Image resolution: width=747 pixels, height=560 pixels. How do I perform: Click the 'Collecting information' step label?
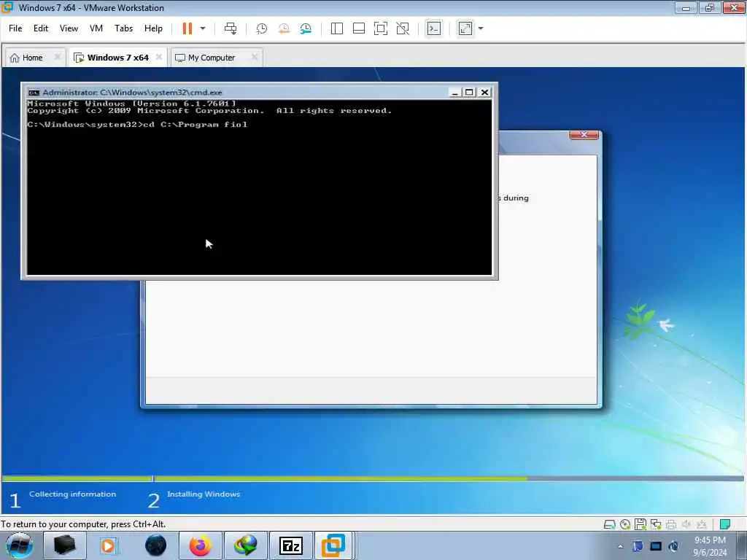pos(72,494)
